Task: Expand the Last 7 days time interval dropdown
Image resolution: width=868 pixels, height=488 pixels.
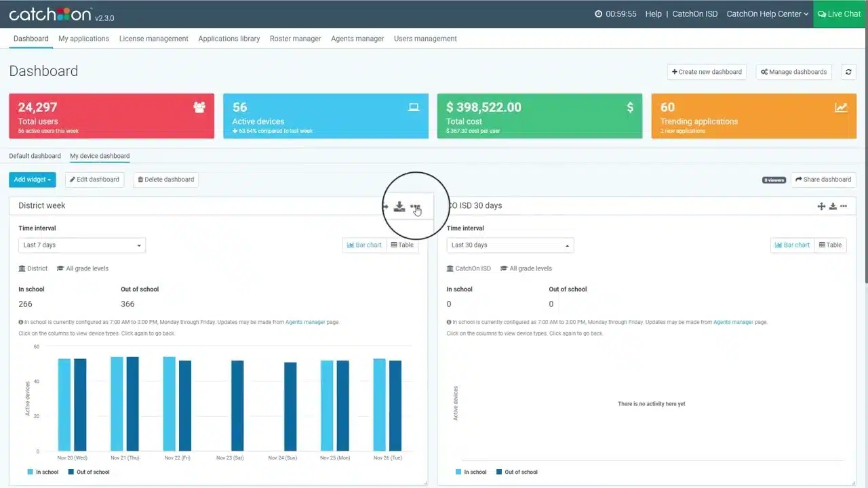Action: pos(82,245)
